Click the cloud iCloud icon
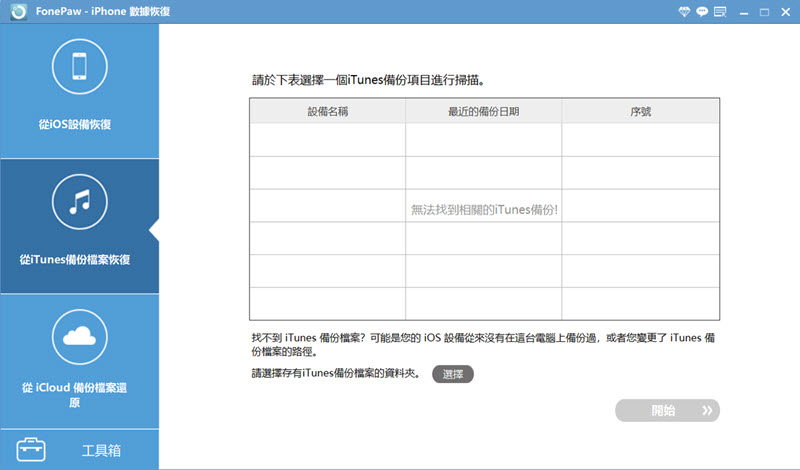This screenshot has height=470, width=800. point(79,338)
